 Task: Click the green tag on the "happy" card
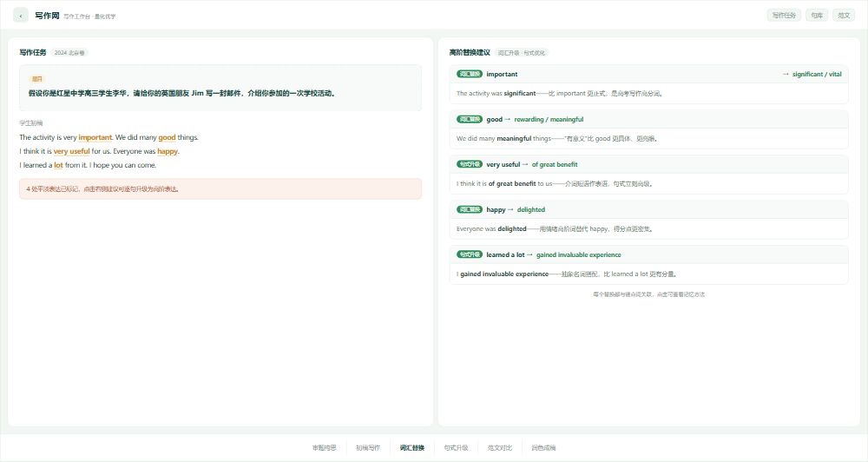(470, 210)
